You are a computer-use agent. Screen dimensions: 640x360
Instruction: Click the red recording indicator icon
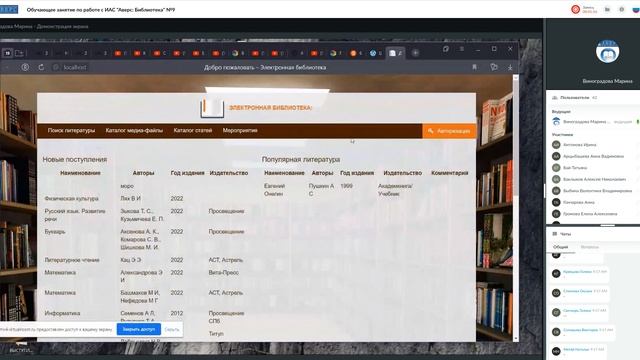(576, 9)
